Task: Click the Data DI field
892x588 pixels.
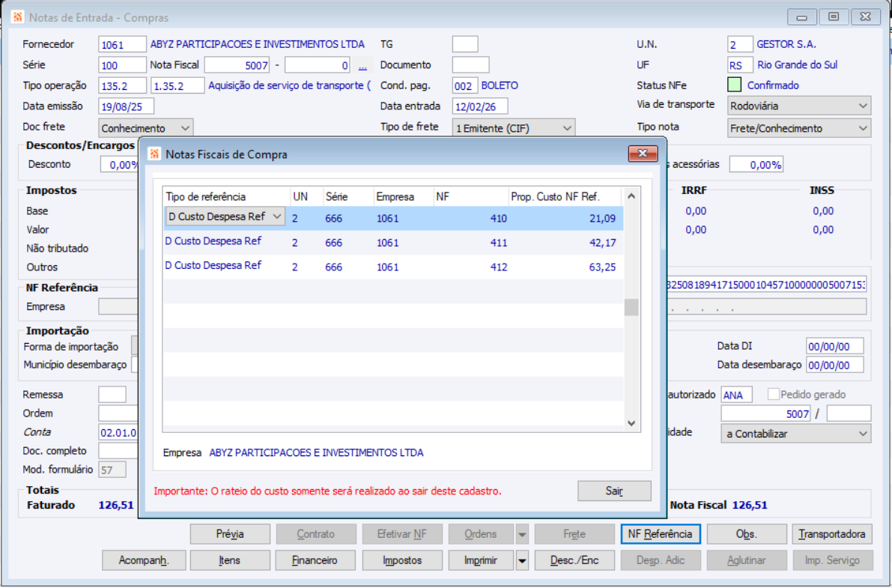Action: click(834, 346)
